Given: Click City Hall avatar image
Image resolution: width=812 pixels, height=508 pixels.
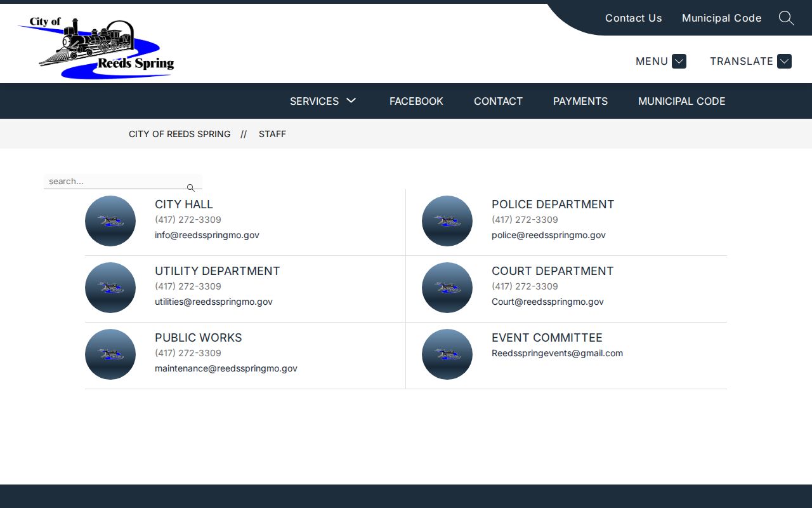Looking at the screenshot, I should pyautogui.click(x=110, y=221).
